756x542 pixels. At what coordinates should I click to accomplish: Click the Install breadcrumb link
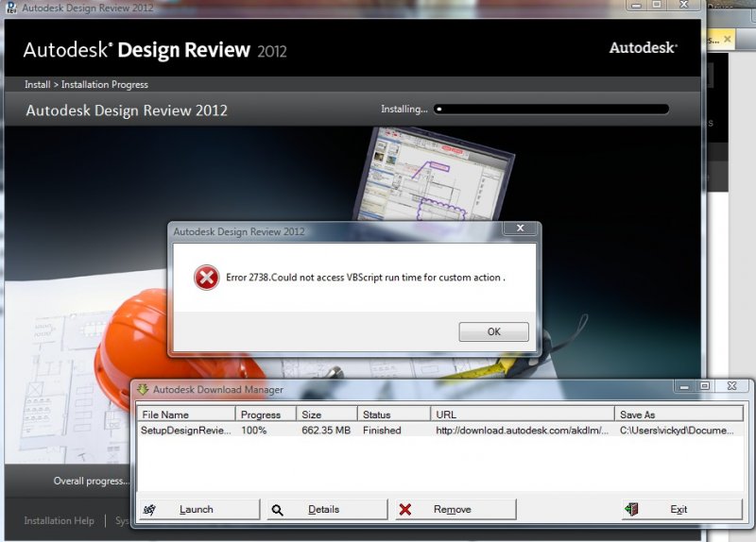click(x=37, y=84)
